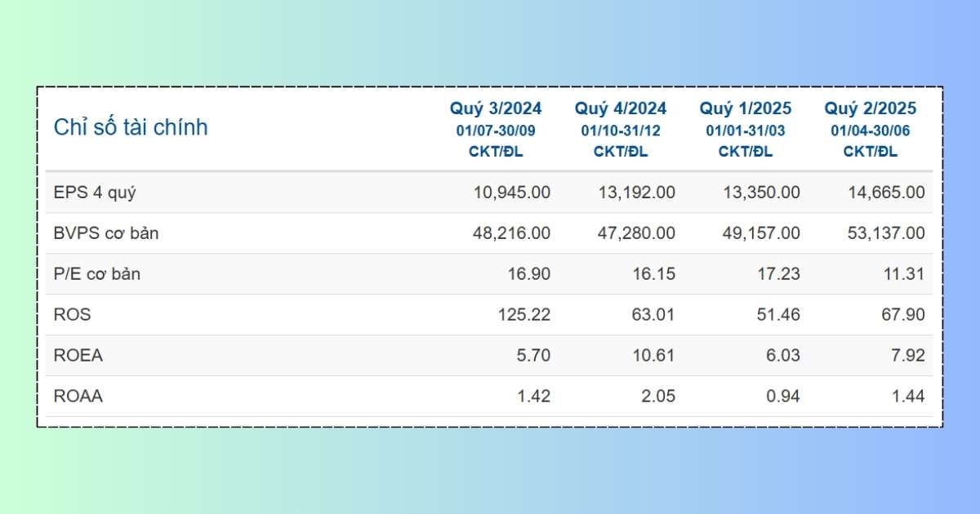This screenshot has height=514, width=980.
Task: Select the EPS value 13,192.00
Action: (637, 193)
